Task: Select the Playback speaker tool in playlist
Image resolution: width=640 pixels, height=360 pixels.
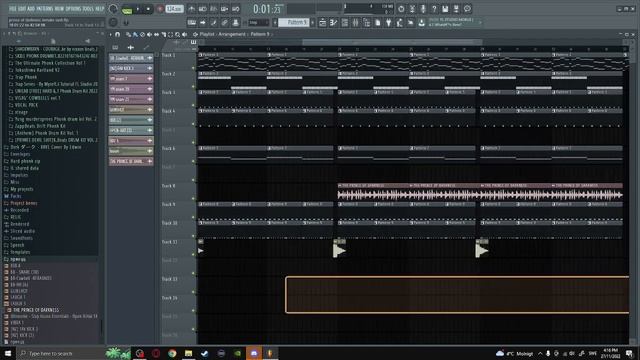Action: point(184,35)
